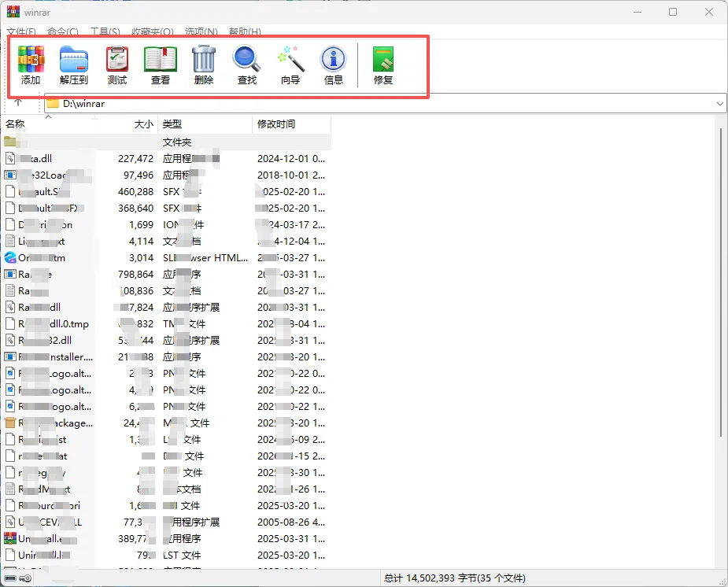
Task: Click the key icon in the status bar
Action: click(25, 578)
